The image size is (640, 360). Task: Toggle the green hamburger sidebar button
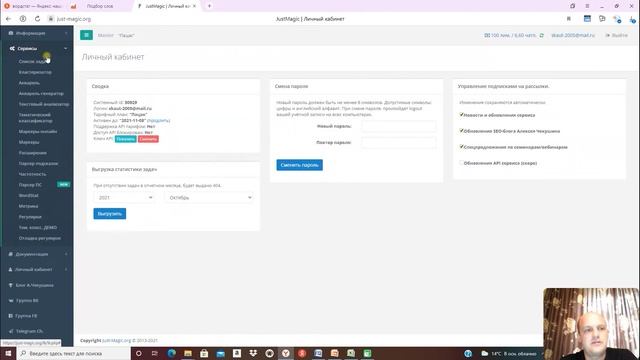click(x=86, y=35)
